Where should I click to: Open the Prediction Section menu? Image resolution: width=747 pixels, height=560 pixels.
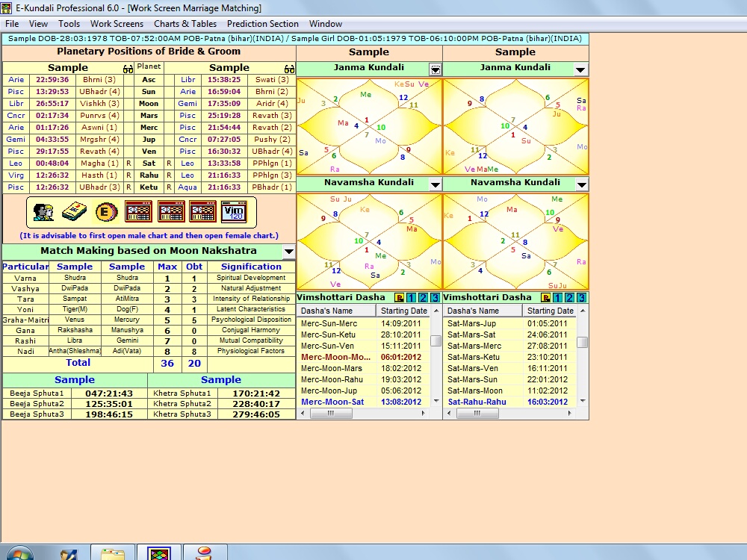coord(263,24)
